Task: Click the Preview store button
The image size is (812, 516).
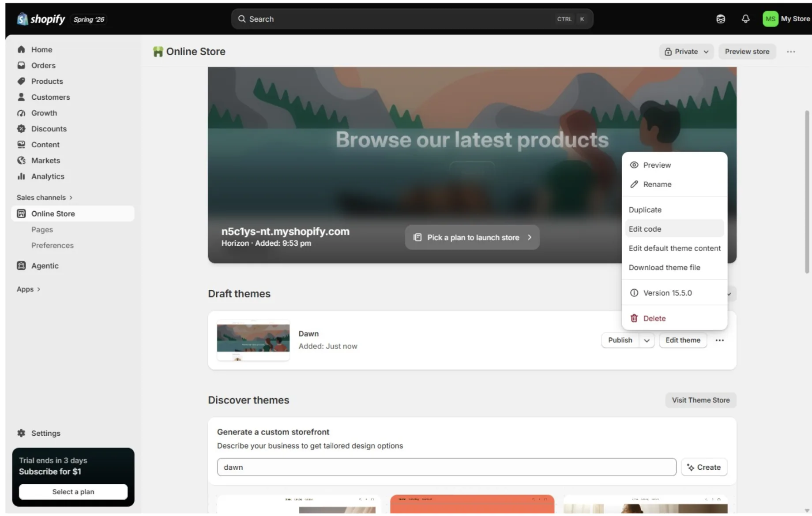Action: click(x=747, y=52)
